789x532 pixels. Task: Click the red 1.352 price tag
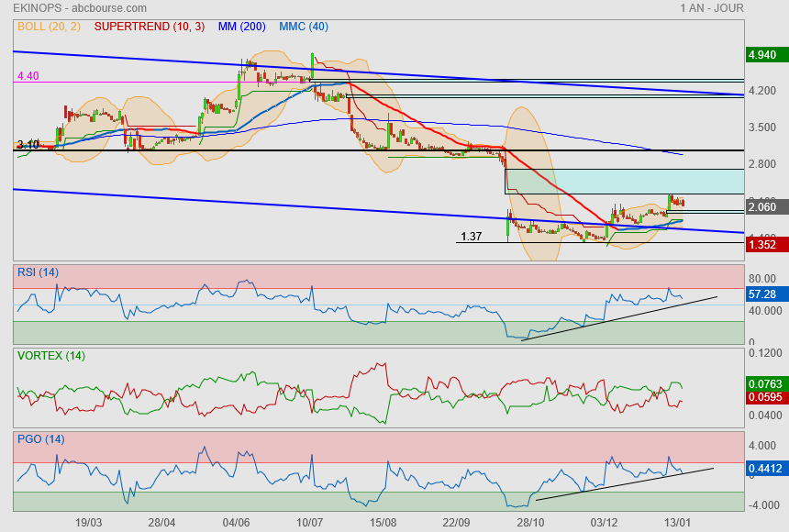point(763,244)
